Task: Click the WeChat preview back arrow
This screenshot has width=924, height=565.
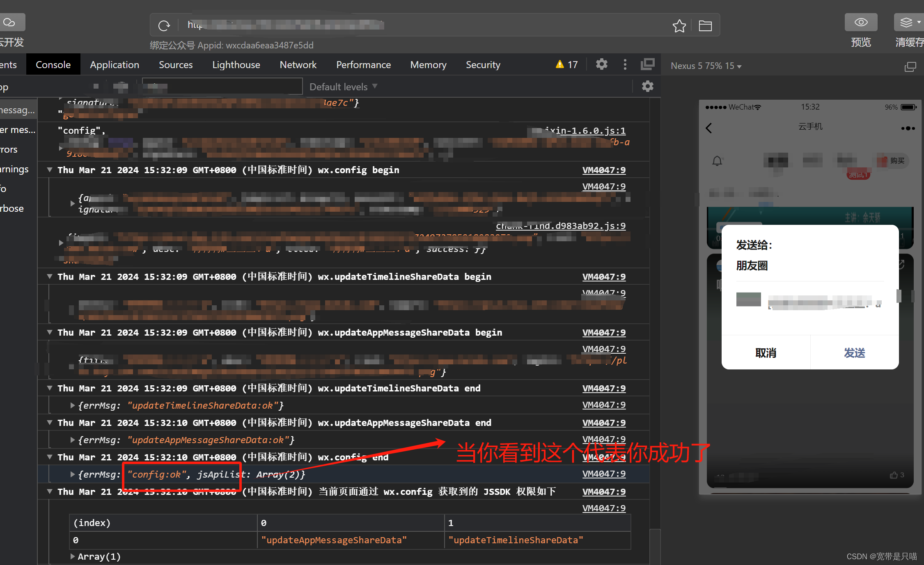Action: (709, 127)
